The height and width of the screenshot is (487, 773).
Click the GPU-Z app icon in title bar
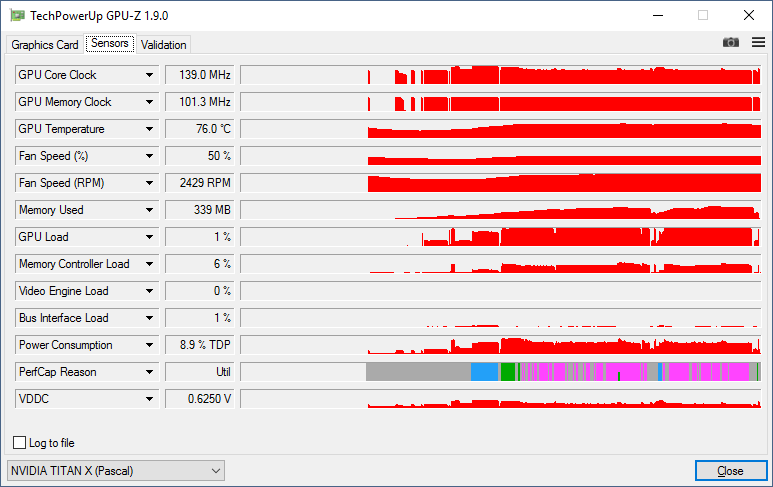click(18, 16)
